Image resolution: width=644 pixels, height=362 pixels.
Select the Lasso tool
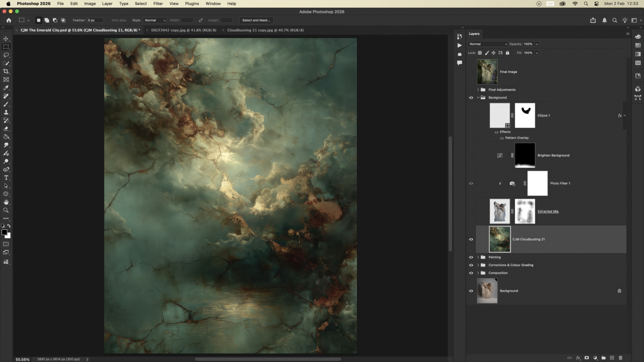(x=6, y=55)
